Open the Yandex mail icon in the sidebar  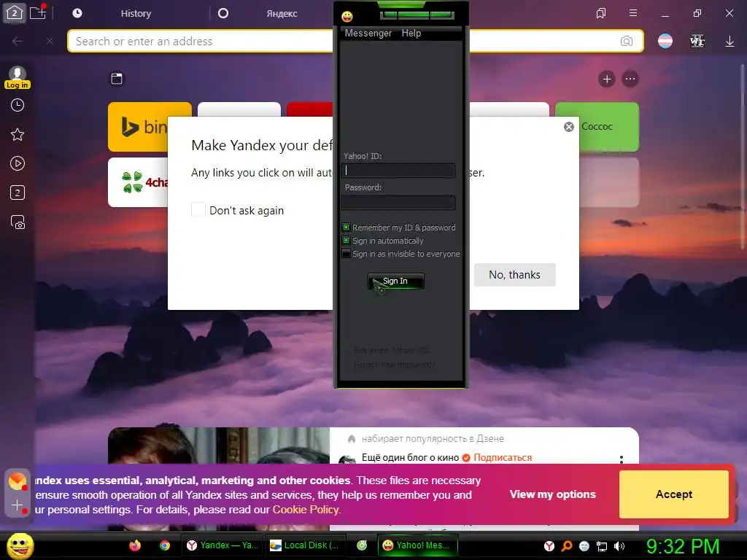[18, 481]
